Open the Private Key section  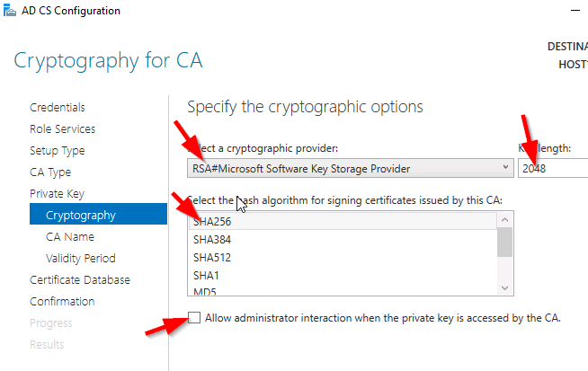[57, 194]
